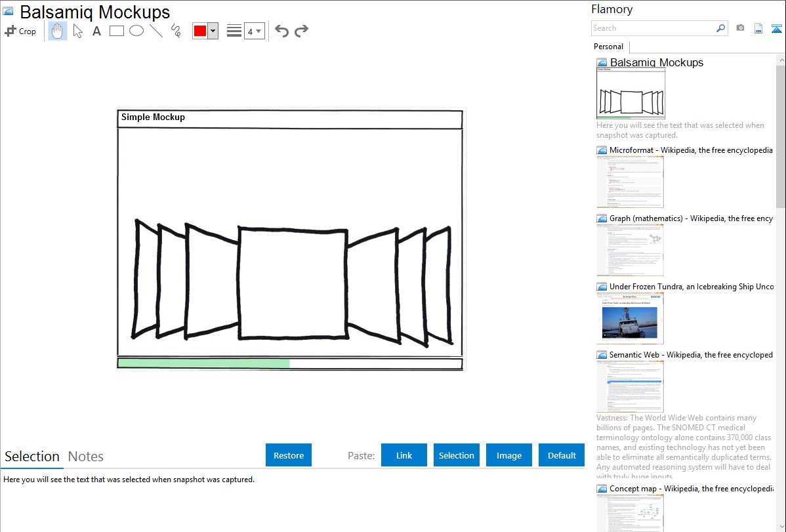Open Balsamiq Mockups snapshot thumbnail in sidebar
The image size is (786, 532).
pyautogui.click(x=631, y=93)
